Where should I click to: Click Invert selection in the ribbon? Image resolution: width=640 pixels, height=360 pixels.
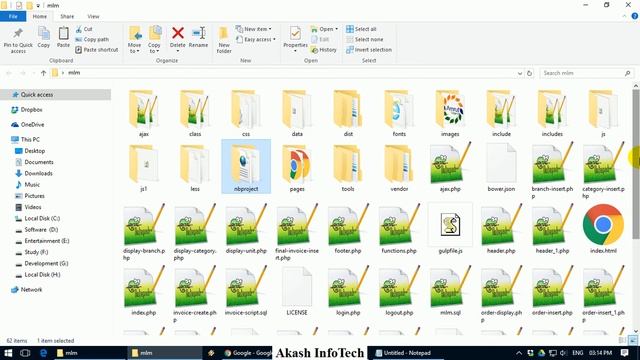[x=369, y=50]
